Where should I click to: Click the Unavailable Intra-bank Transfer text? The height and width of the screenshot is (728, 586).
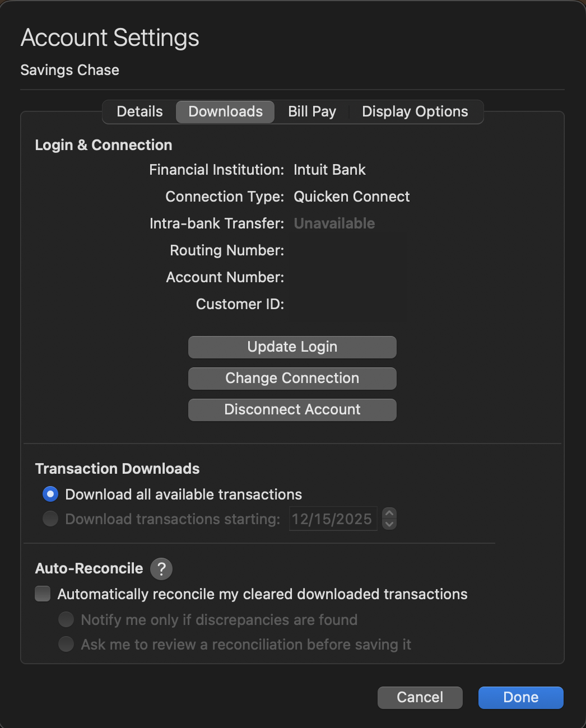[334, 223]
